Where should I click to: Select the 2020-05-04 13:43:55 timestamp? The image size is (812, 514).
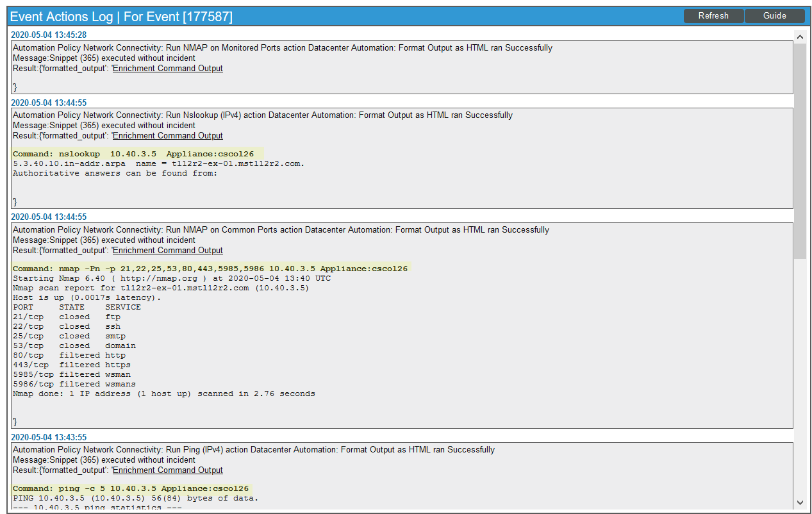49,437
